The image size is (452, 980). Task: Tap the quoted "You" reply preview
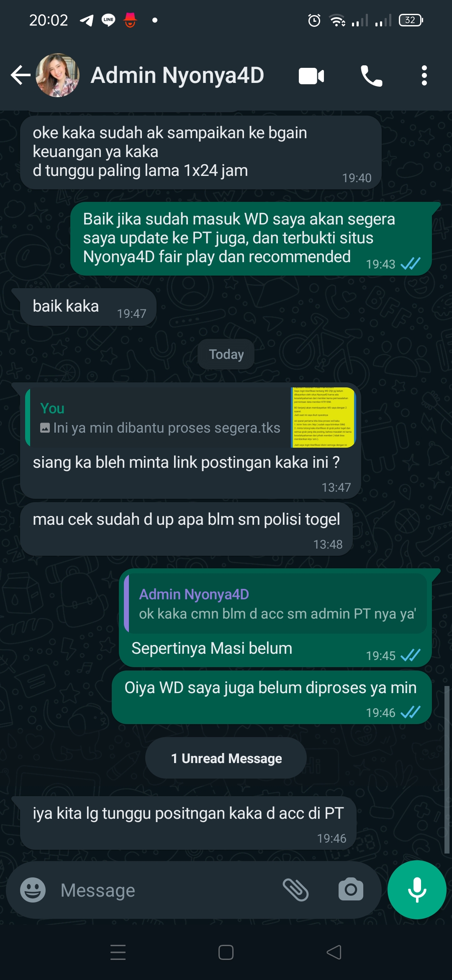click(x=158, y=418)
